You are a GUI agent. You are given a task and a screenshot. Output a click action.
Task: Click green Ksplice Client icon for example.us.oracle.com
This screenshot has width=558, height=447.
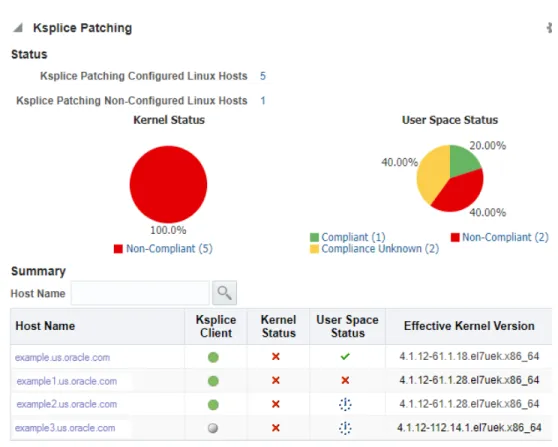213,357
